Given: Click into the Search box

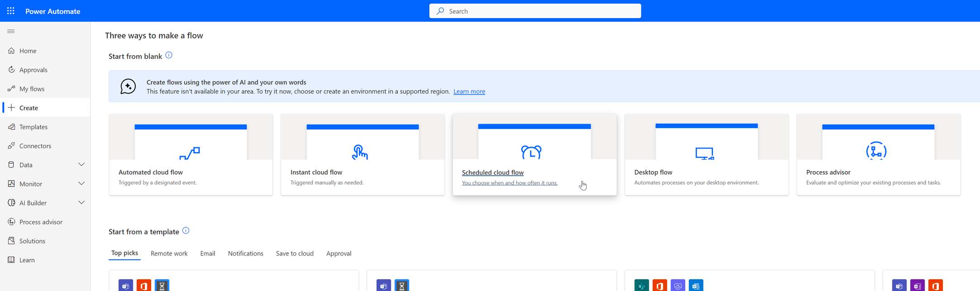Looking at the screenshot, I should pyautogui.click(x=535, y=11).
